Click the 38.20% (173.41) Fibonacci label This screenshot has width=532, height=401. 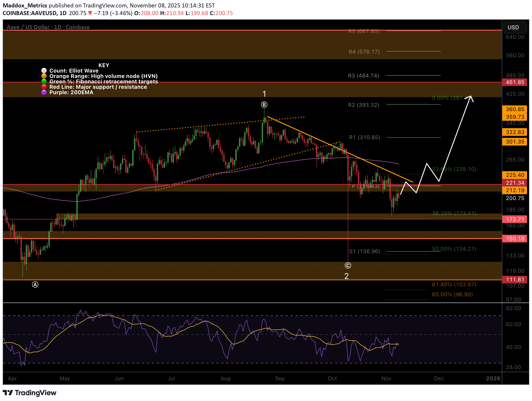pyautogui.click(x=454, y=213)
